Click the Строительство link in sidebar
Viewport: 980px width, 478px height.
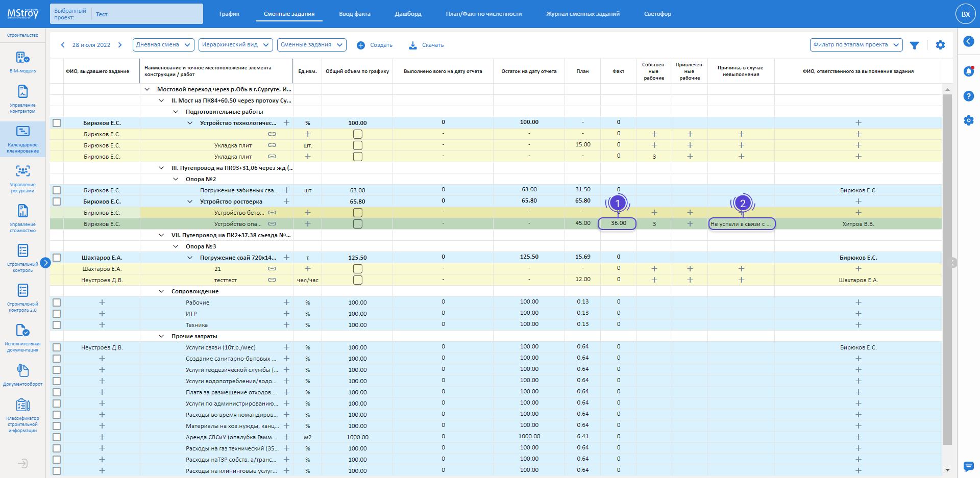click(x=22, y=35)
